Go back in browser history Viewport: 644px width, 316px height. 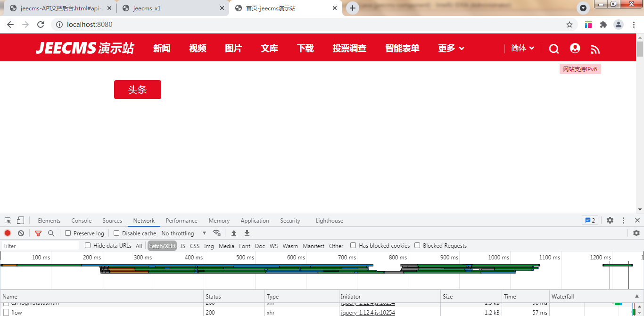(x=11, y=25)
